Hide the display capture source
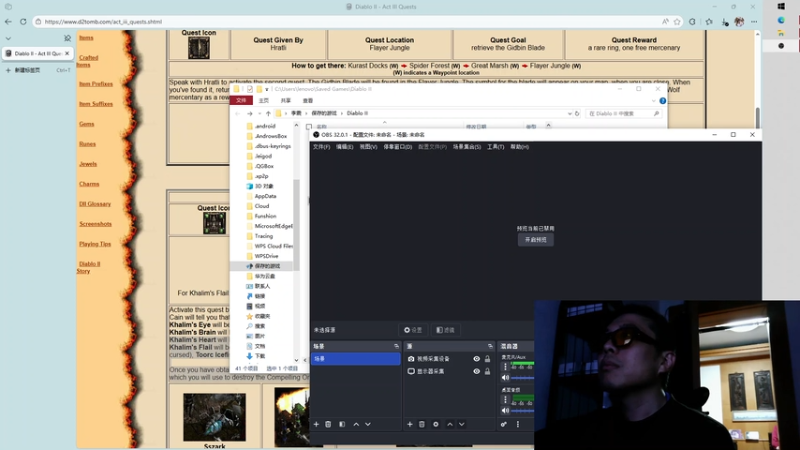 pos(477,371)
